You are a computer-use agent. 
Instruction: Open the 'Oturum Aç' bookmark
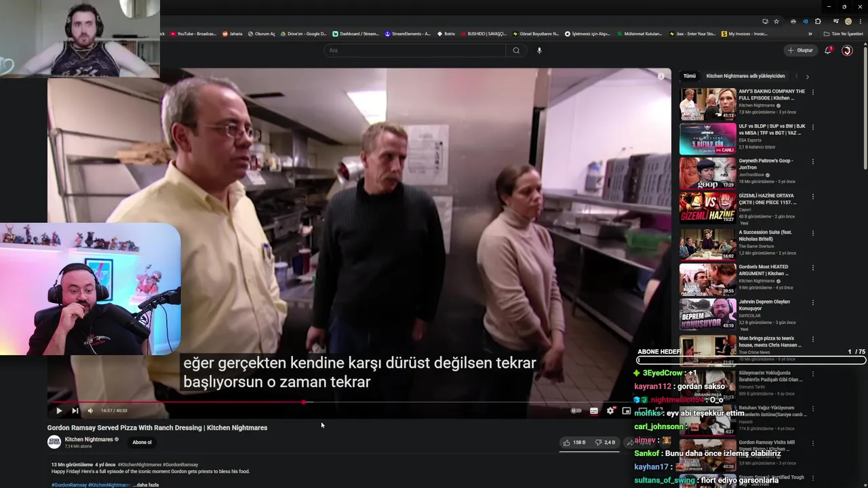[262, 33]
